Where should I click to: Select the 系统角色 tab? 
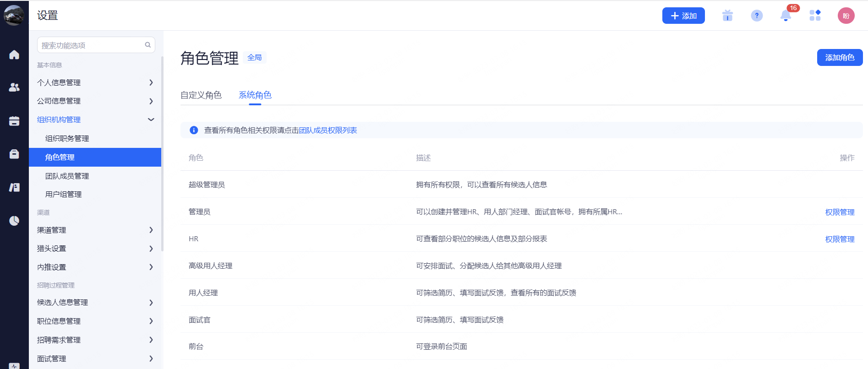(255, 95)
